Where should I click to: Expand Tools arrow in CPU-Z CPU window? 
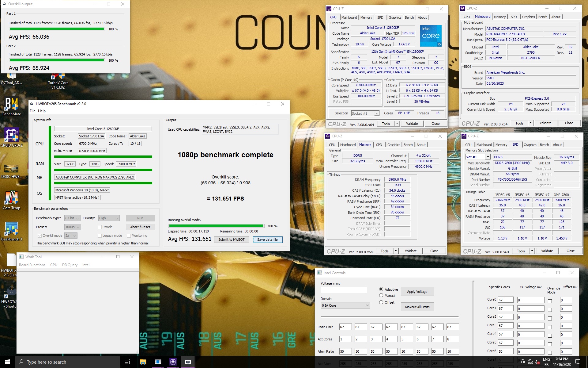(397, 124)
